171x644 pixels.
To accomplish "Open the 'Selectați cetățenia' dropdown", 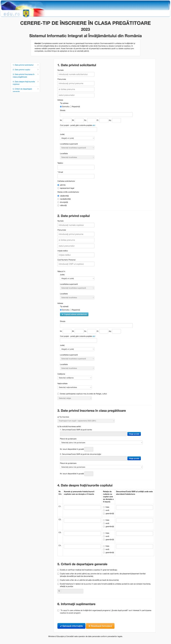I will 75,378.
